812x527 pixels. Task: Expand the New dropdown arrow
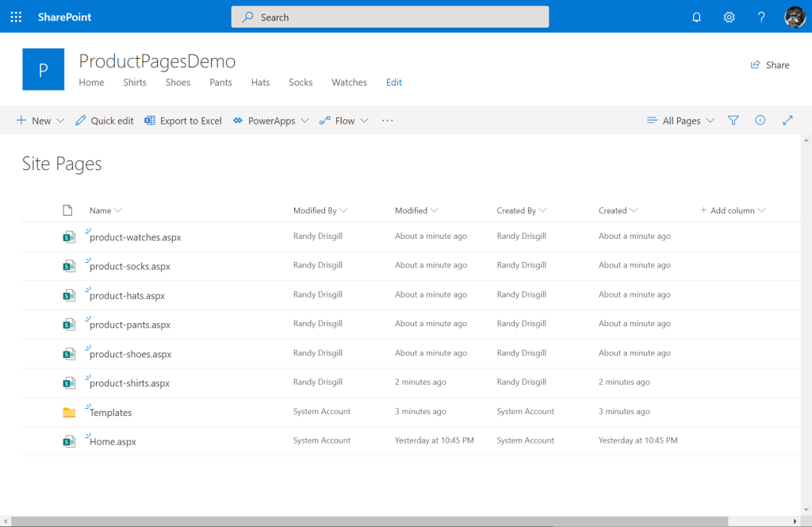coord(60,121)
